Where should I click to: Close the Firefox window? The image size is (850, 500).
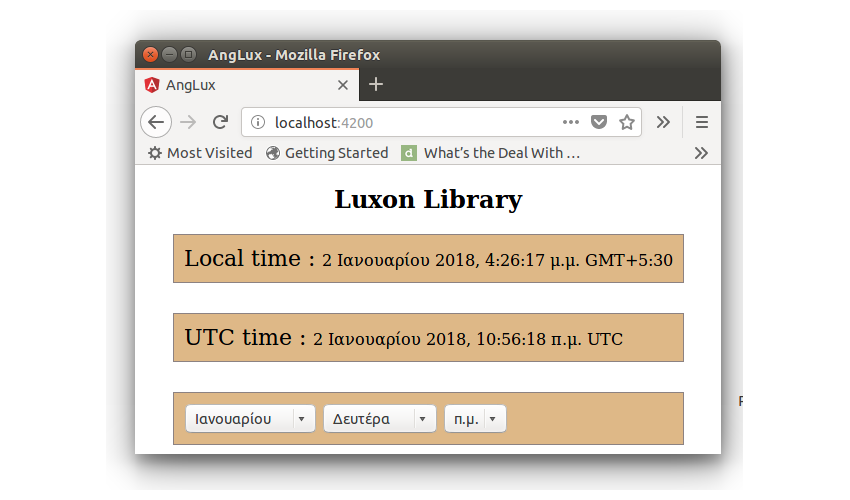150,54
